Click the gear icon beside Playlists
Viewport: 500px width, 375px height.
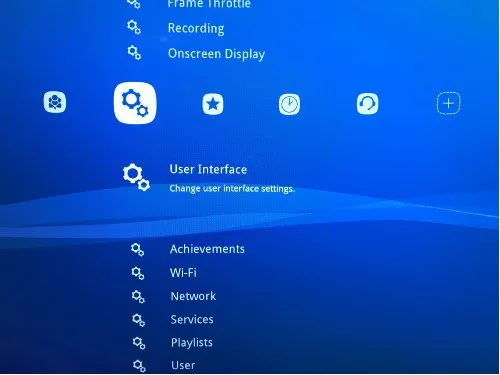click(139, 343)
